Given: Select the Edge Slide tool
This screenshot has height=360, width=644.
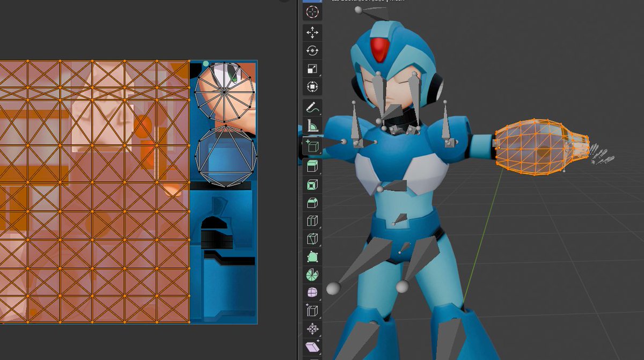Looking at the screenshot, I should click(312, 311).
